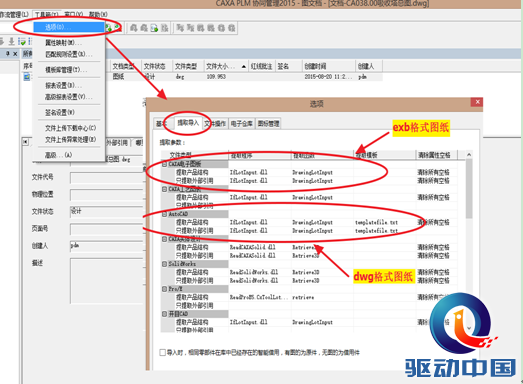Screen dimensions: 523x384
Task: Click the 文件状态 field showing 设计
Action: click(x=106, y=212)
